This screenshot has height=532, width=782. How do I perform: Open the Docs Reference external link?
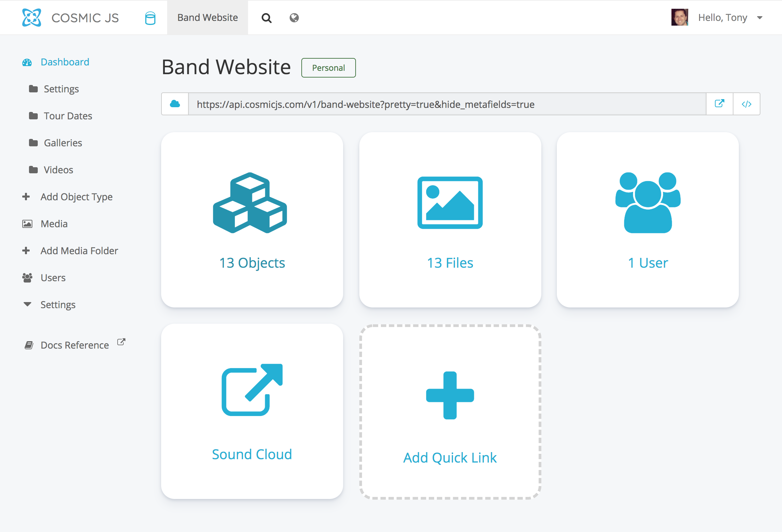click(x=75, y=345)
